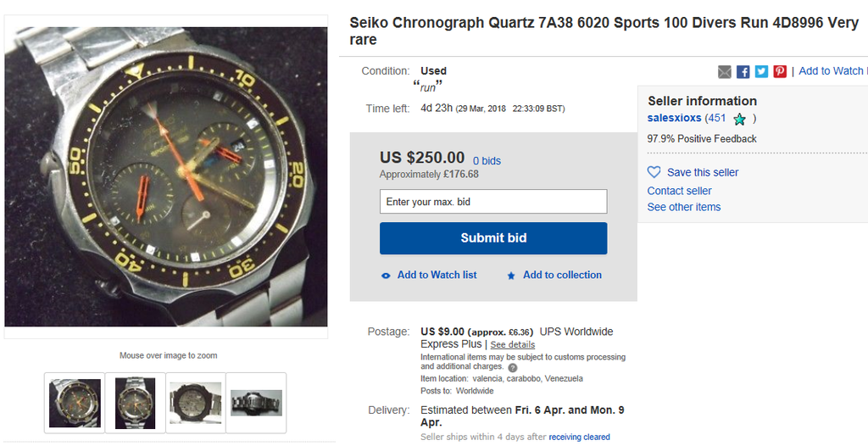Viewport: 868px width, 446px height.
Task: Click the eye icon beside Add to Watch list
Action: tap(386, 276)
